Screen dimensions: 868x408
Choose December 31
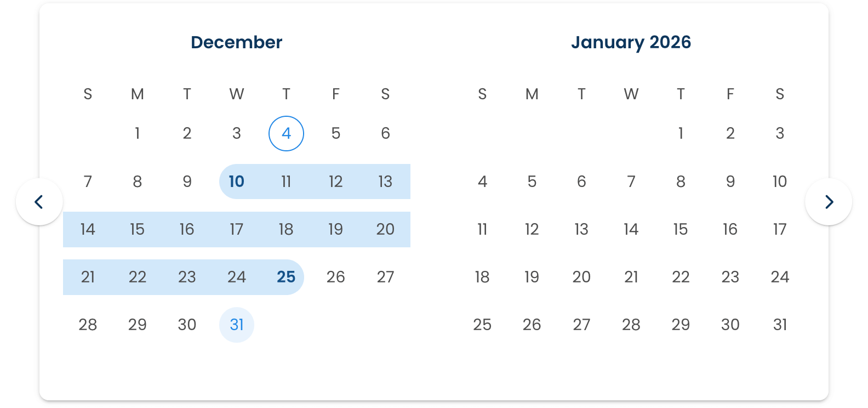(x=237, y=325)
